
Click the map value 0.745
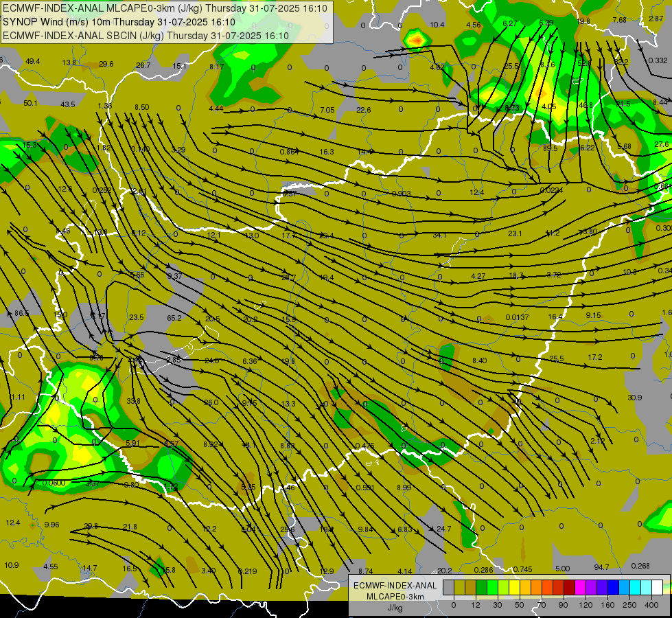523,569
